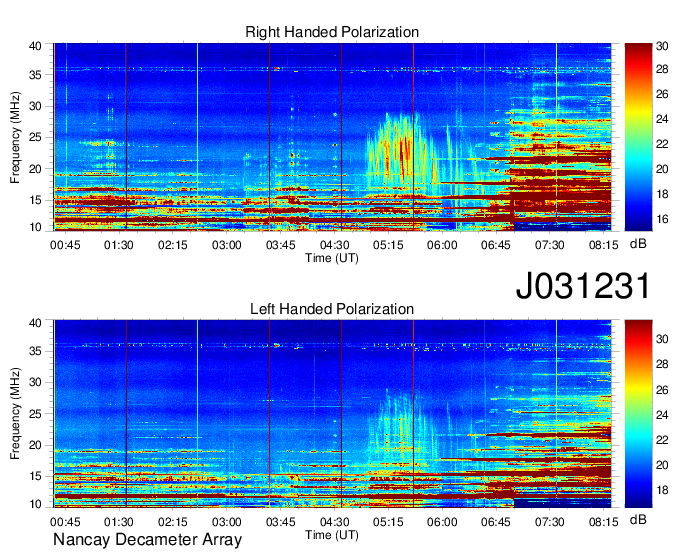Click the 40 MHz tick on top plot
Screen dimensions: 680x552
(x=35, y=46)
